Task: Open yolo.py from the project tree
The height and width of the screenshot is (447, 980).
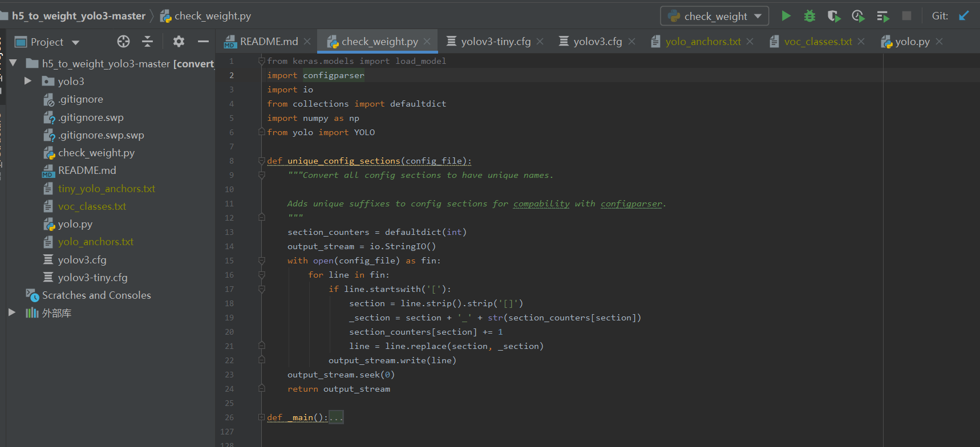Action: point(75,224)
